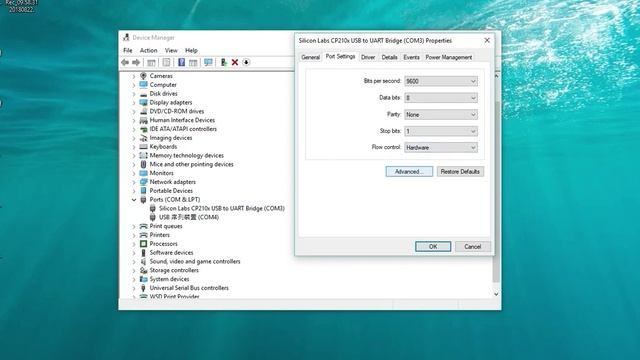This screenshot has height=360, width=640.
Task: Expand the Display adapters node
Action: pyautogui.click(x=134, y=103)
